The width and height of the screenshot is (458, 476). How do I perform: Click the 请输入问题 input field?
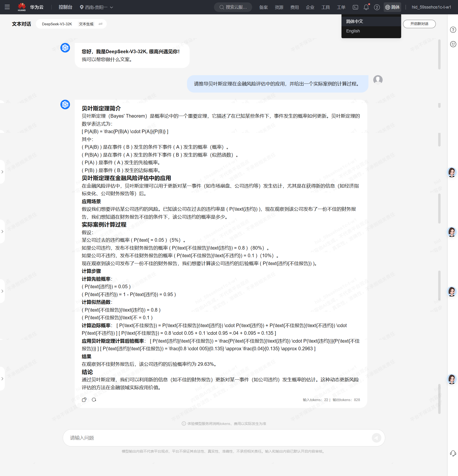(219, 438)
